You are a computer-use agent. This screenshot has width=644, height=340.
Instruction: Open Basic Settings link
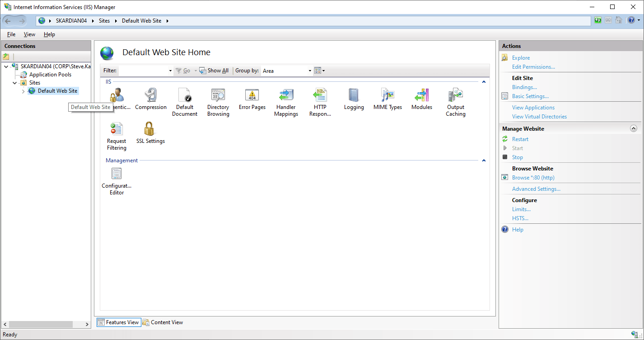pyautogui.click(x=530, y=96)
